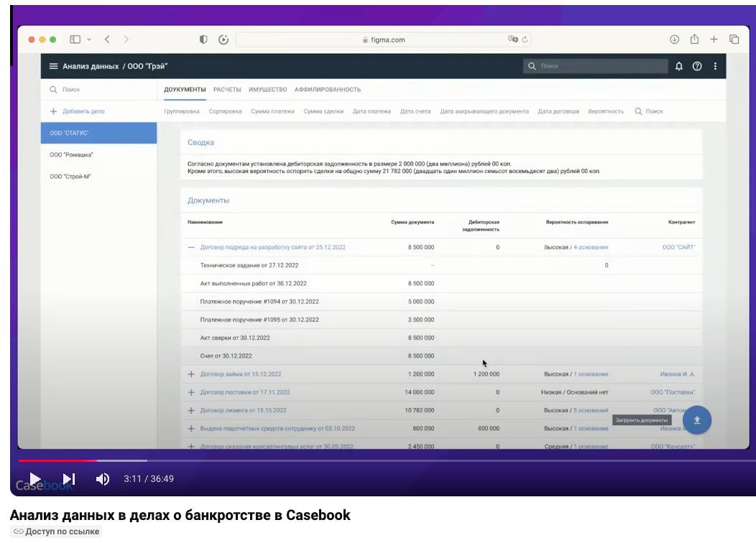The width and height of the screenshot is (756, 543).
Task: Click the Safari downloads icon
Action: point(674,40)
